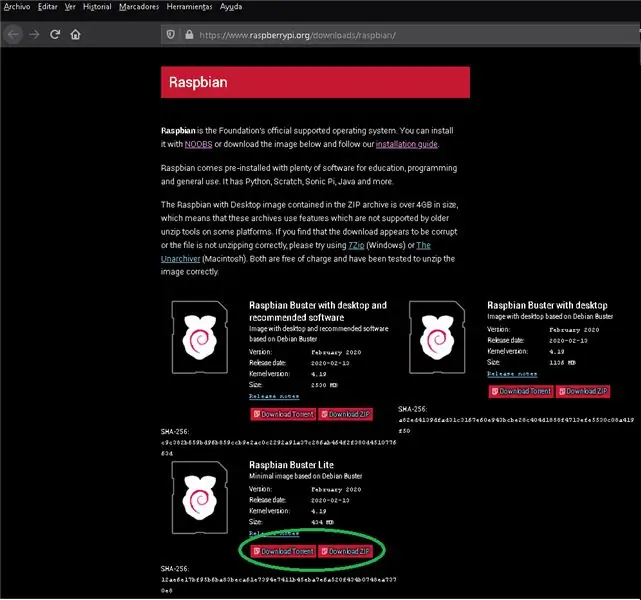Open Release notes for Buster with desktop

(512, 374)
